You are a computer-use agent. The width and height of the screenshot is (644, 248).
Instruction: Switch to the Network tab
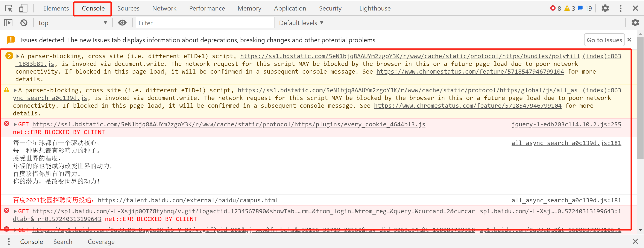164,9
